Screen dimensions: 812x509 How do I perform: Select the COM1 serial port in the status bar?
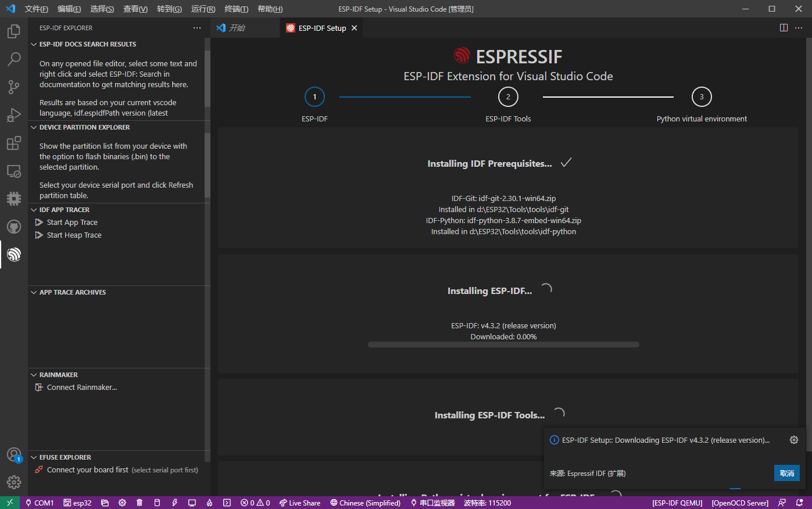[x=40, y=503]
